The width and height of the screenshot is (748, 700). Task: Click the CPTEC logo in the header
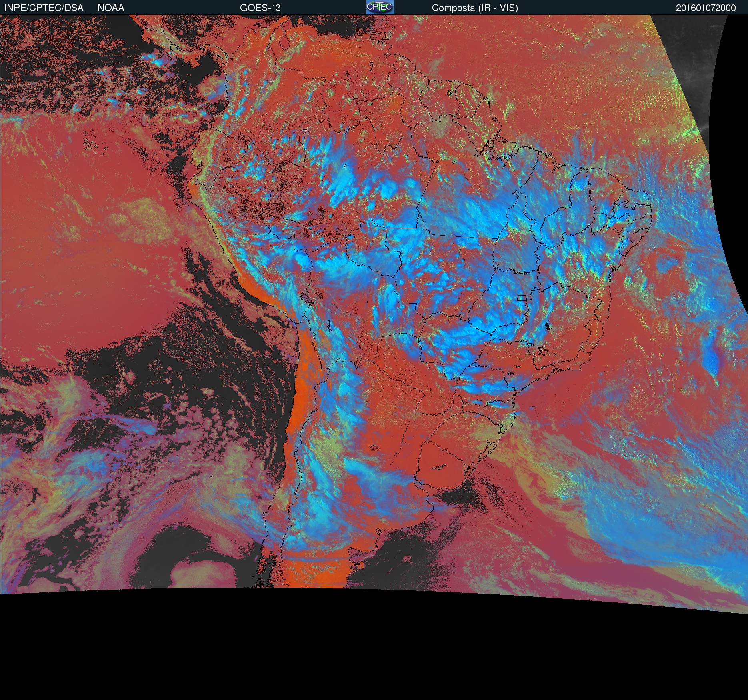click(380, 7)
